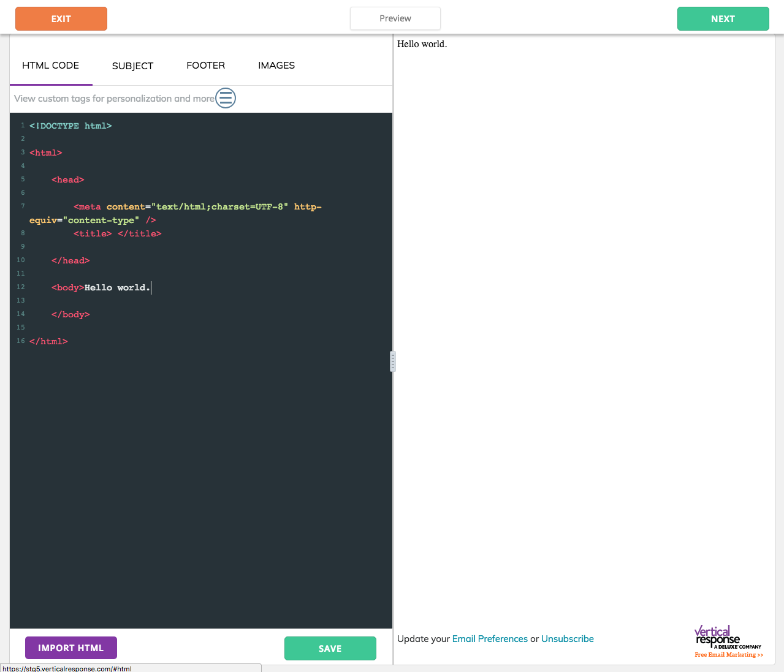784x672 pixels.
Task: Click the IMPORT HTML button
Action: (x=71, y=648)
